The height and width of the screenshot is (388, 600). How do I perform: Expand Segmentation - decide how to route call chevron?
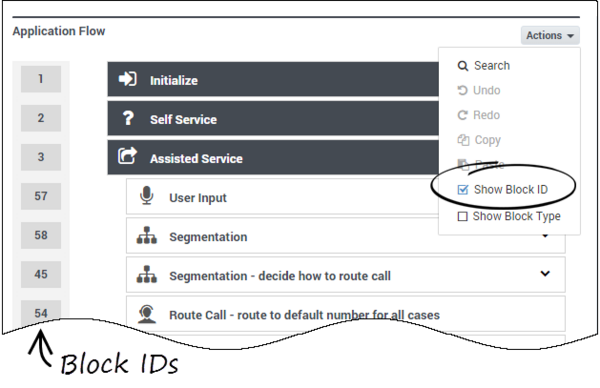[545, 274]
